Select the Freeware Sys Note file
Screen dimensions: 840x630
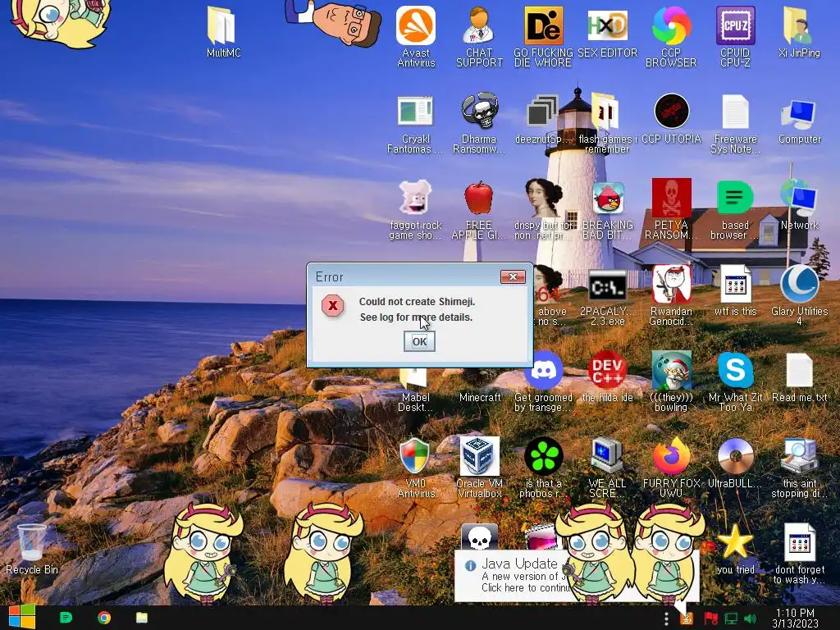coord(735,123)
